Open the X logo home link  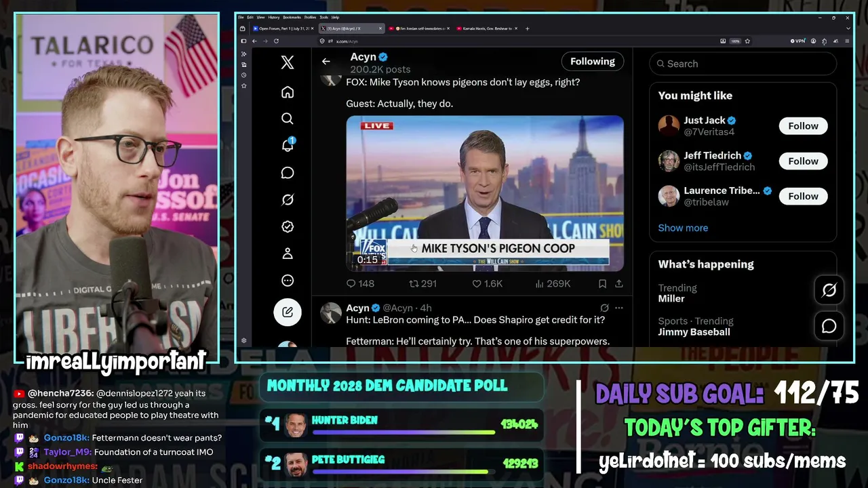(x=288, y=62)
